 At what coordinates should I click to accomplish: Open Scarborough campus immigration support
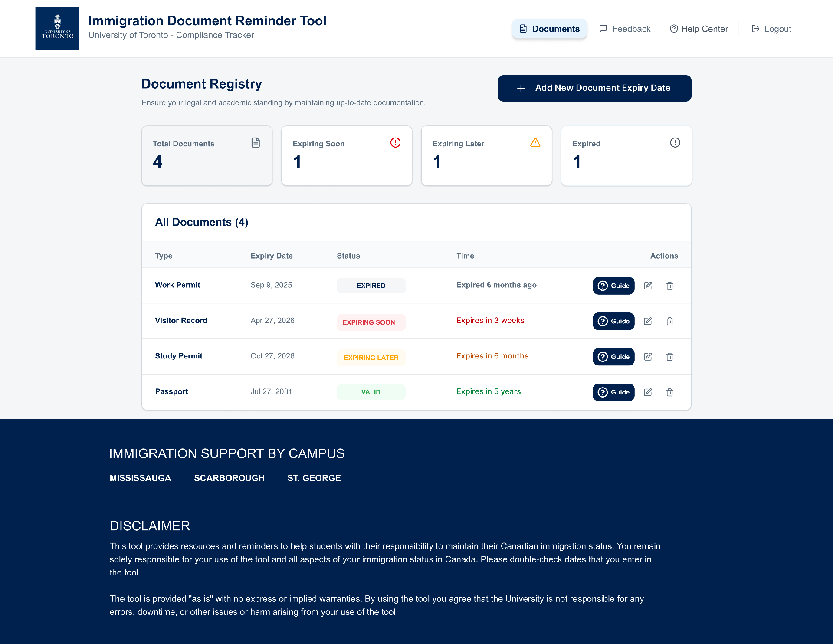point(229,478)
